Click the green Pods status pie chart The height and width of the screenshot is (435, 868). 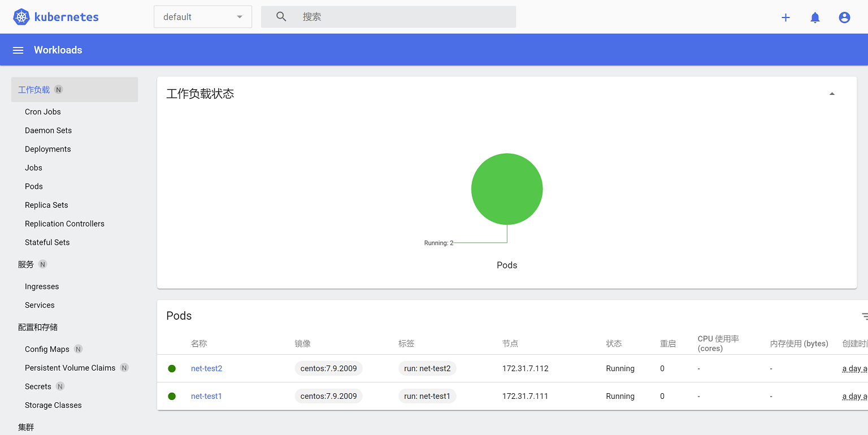coord(507,189)
